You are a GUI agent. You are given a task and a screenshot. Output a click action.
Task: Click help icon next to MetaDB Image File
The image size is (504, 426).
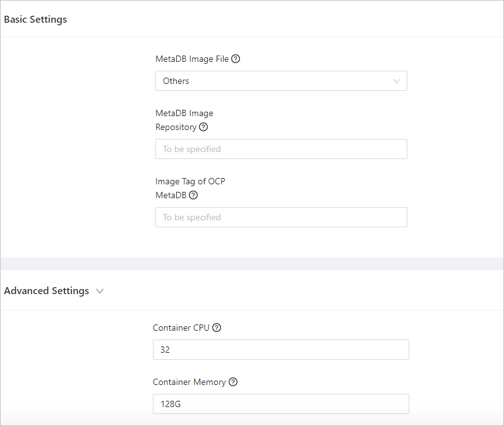(x=236, y=59)
